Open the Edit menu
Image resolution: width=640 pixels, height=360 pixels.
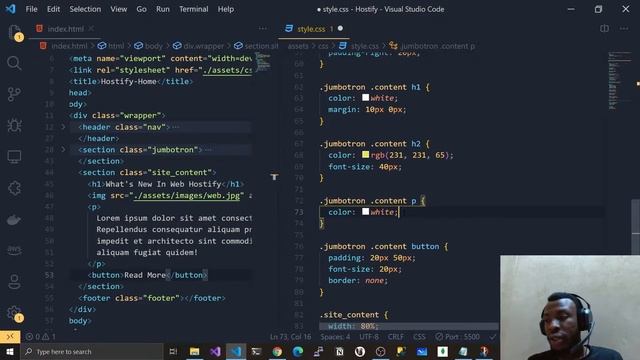pyautogui.click(x=53, y=9)
